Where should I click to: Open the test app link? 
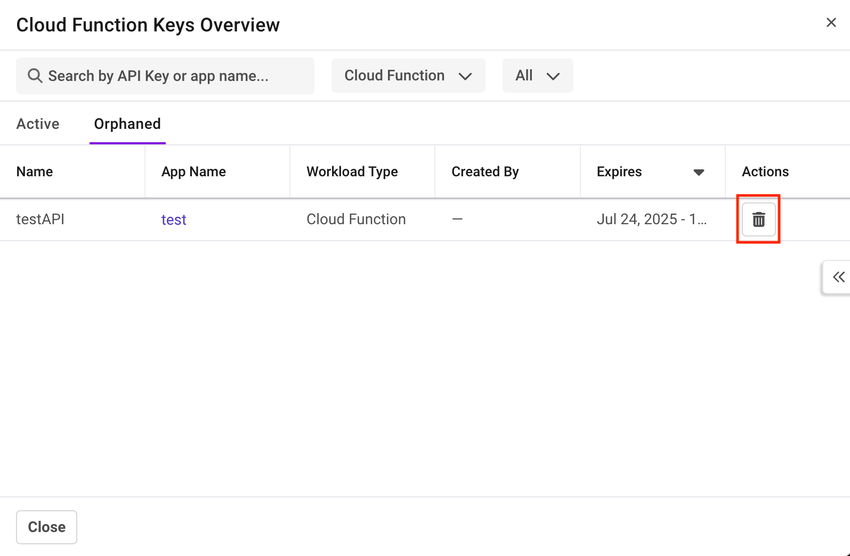pyautogui.click(x=174, y=220)
